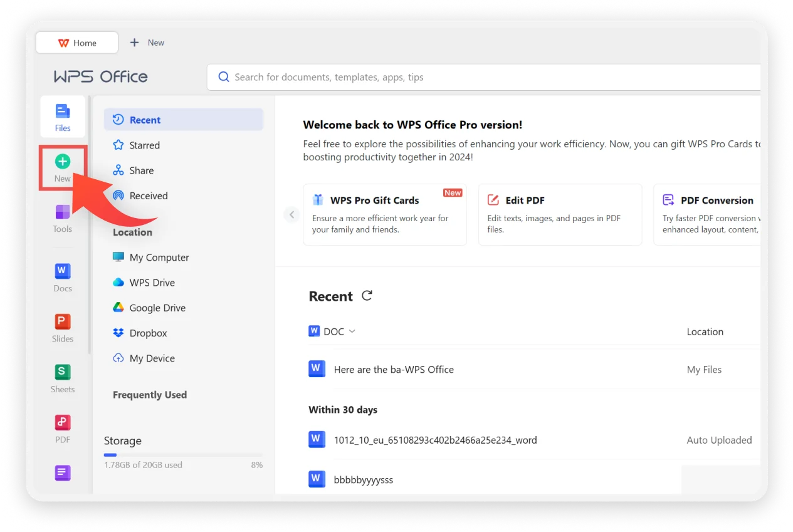Open the purple forms icon below PDF
793x532 pixels.
coord(63,473)
